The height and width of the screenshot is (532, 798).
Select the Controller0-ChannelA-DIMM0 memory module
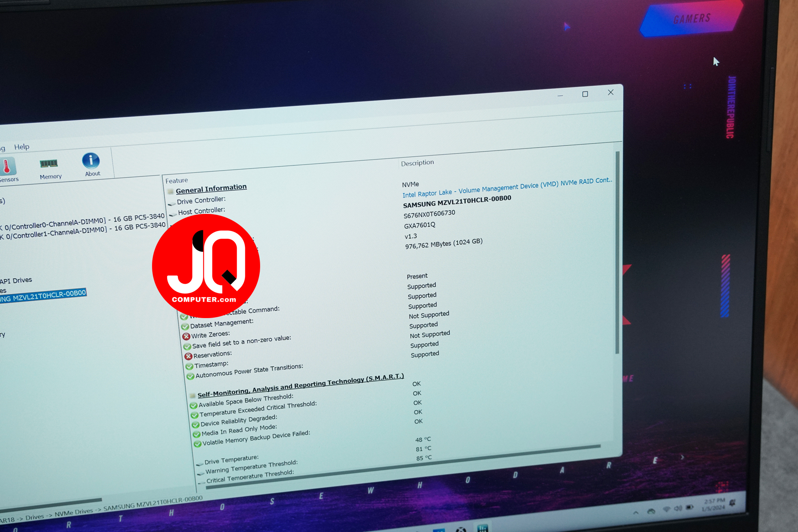click(x=82, y=222)
